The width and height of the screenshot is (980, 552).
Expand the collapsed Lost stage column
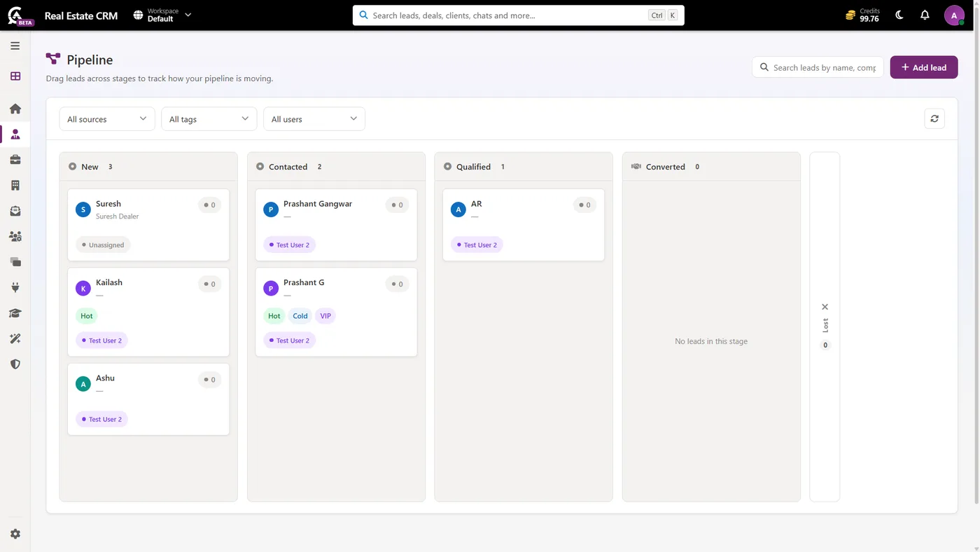pyautogui.click(x=825, y=326)
